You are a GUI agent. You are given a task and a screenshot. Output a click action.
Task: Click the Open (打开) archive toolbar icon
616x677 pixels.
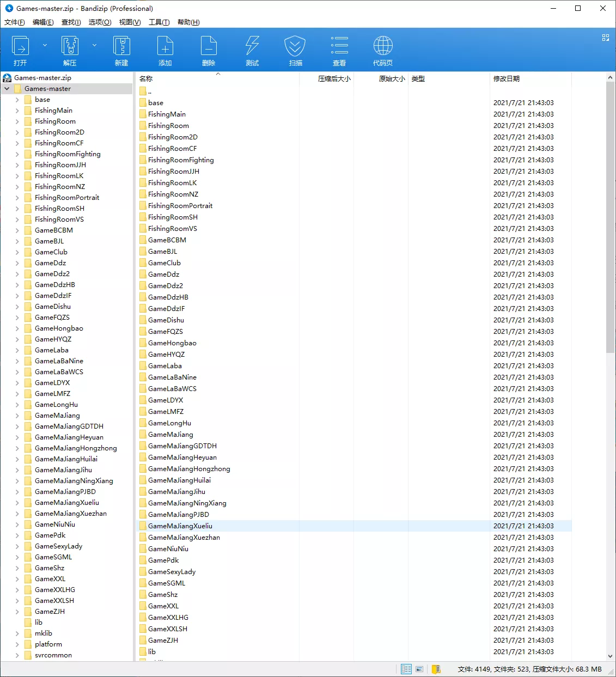click(x=21, y=50)
